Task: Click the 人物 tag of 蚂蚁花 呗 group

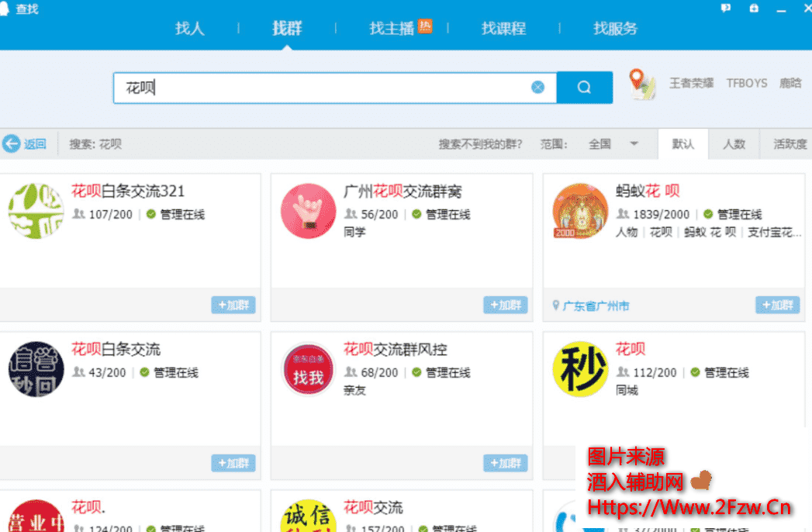Action: coord(627,232)
